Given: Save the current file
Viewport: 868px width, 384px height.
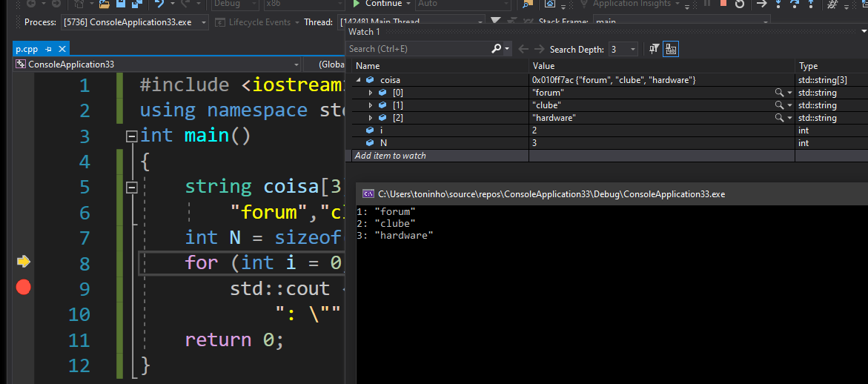Looking at the screenshot, I should [121, 3].
